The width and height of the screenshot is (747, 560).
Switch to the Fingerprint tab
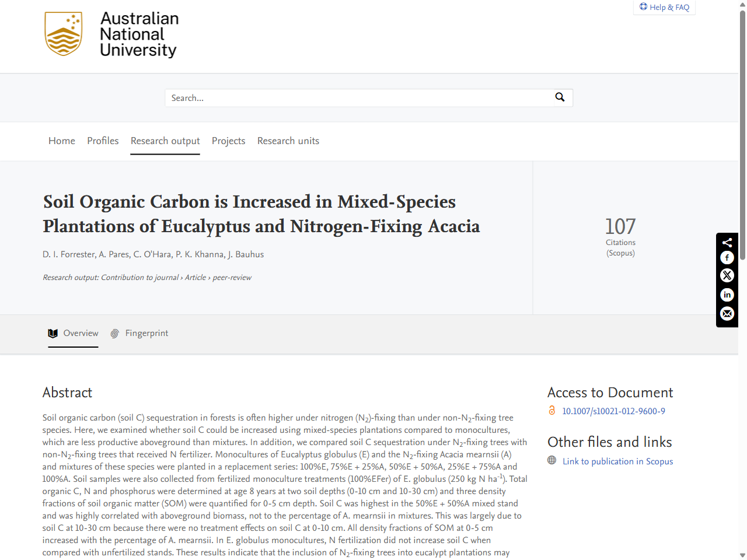coord(146,333)
